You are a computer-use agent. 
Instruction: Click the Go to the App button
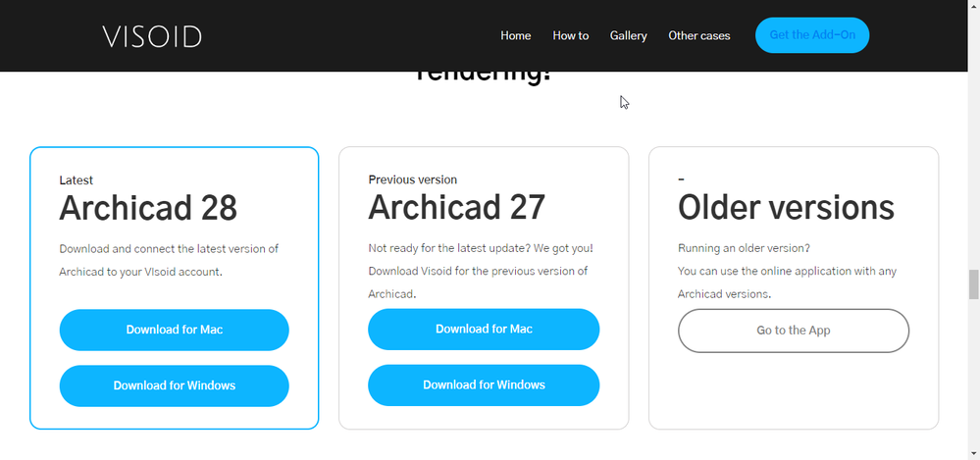coord(793,331)
